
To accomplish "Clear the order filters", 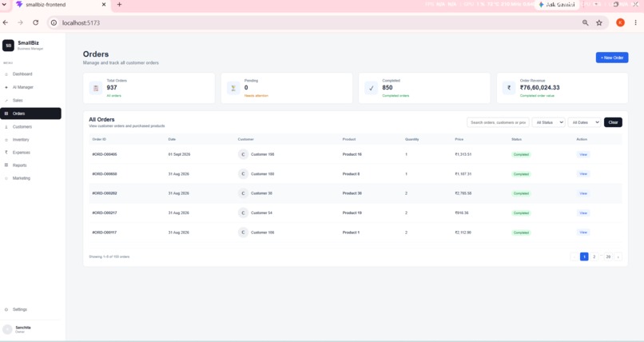I will [613, 122].
